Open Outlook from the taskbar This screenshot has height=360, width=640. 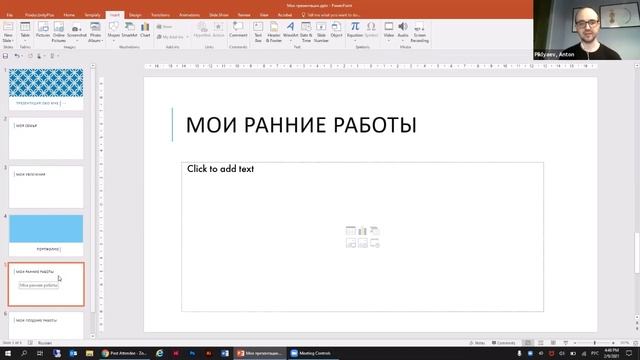[73, 353]
